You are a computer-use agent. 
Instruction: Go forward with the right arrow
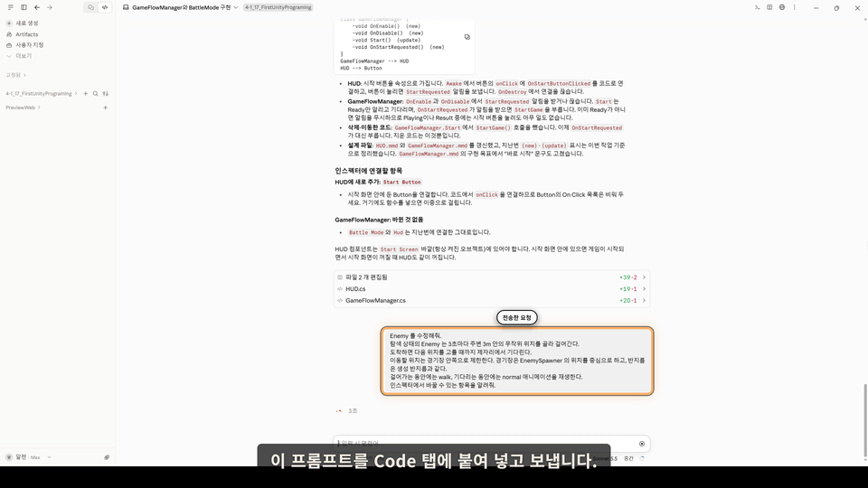pyautogui.click(x=50, y=7)
